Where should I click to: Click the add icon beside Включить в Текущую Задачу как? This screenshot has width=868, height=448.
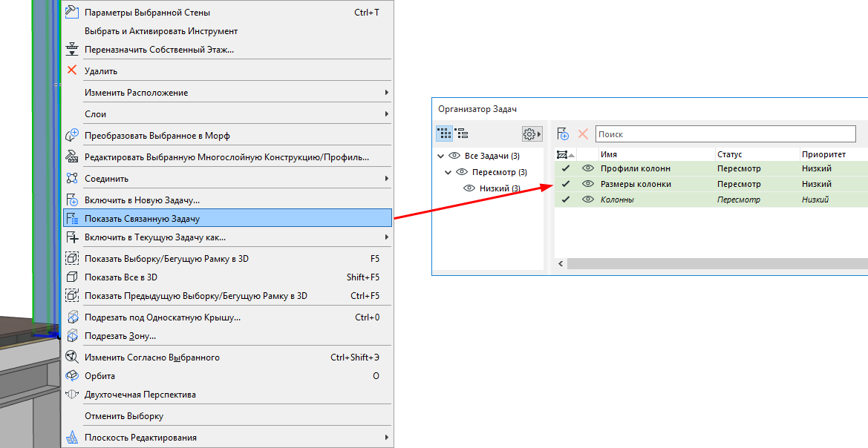coord(72,237)
